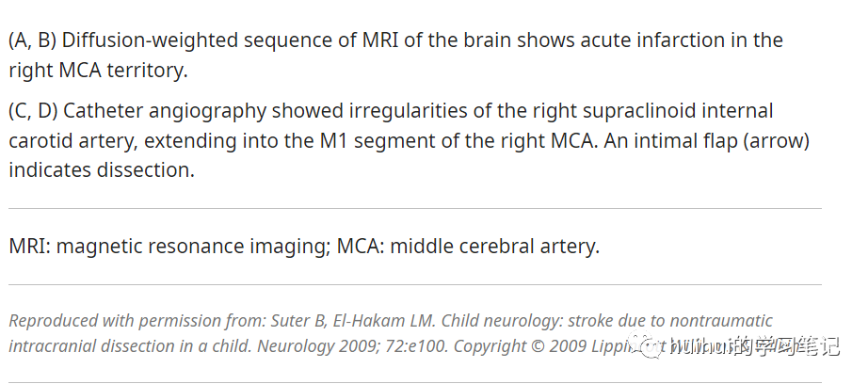This screenshot has height=384, width=868.
Task: Click the words 'right MCA territory.'
Action: click(98, 71)
